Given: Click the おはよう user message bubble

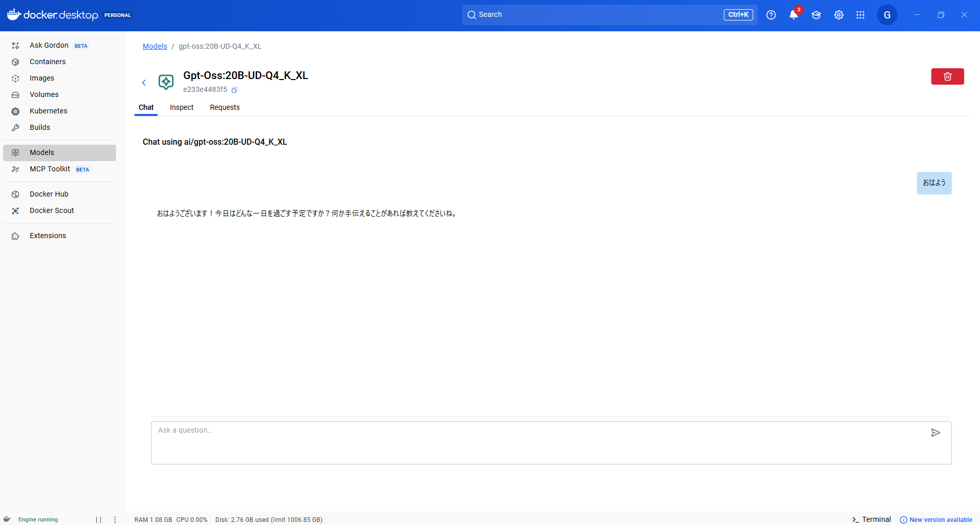Looking at the screenshot, I should click(x=934, y=183).
